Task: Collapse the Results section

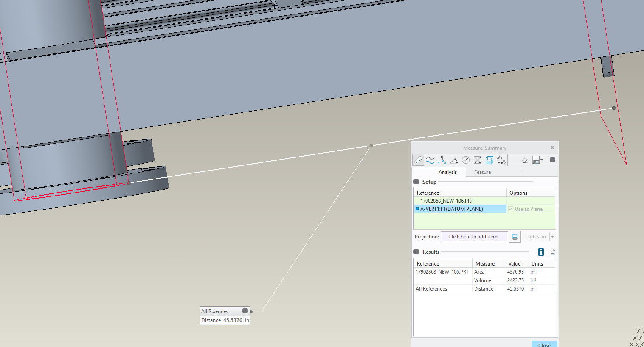Action: coord(416,252)
